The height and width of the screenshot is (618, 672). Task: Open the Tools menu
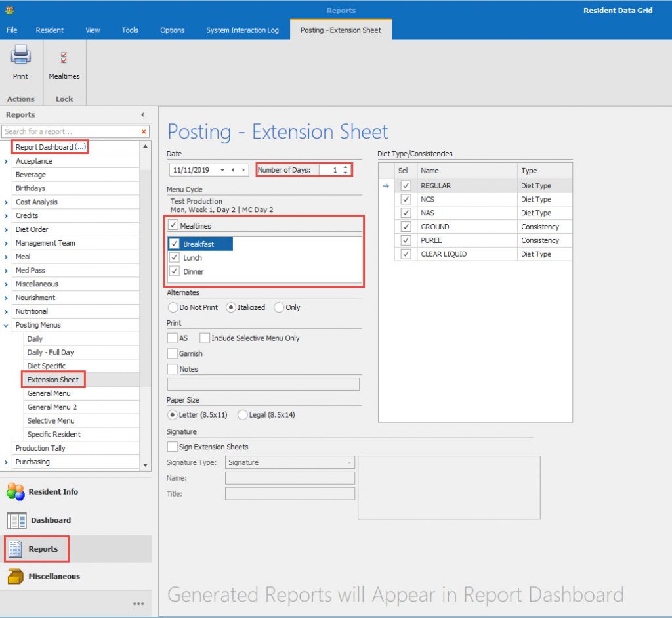click(130, 30)
